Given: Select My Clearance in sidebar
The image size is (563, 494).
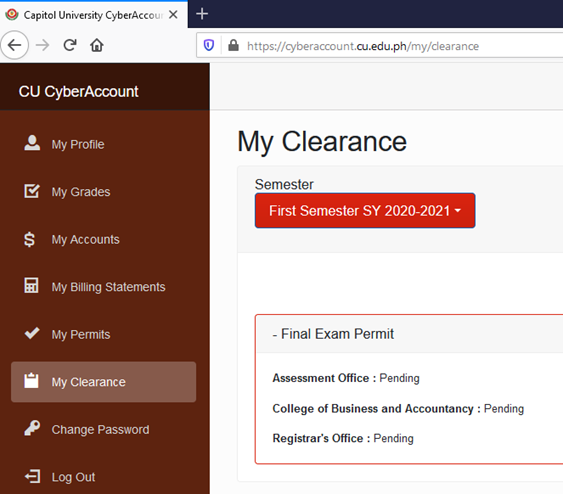Looking at the screenshot, I should [x=103, y=382].
